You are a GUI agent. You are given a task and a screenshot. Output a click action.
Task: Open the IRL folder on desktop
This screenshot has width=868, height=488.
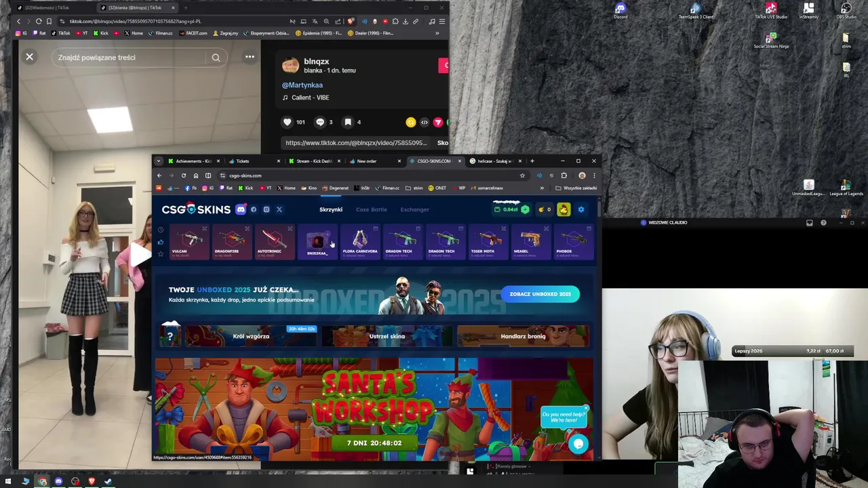pyautogui.click(x=846, y=70)
